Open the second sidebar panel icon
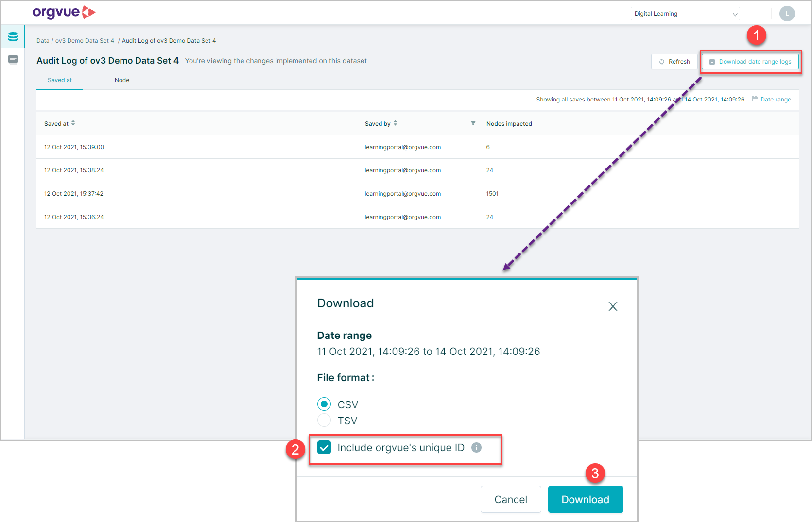This screenshot has height=522, width=812. point(13,60)
